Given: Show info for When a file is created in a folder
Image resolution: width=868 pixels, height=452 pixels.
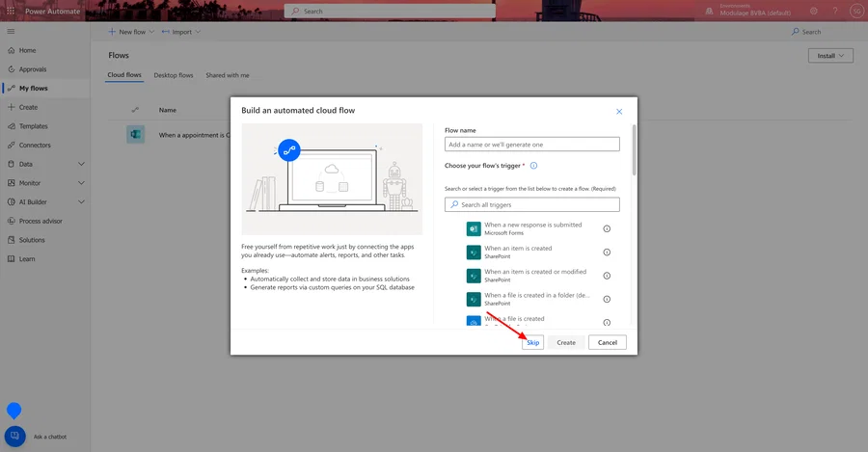Looking at the screenshot, I should [x=607, y=300].
